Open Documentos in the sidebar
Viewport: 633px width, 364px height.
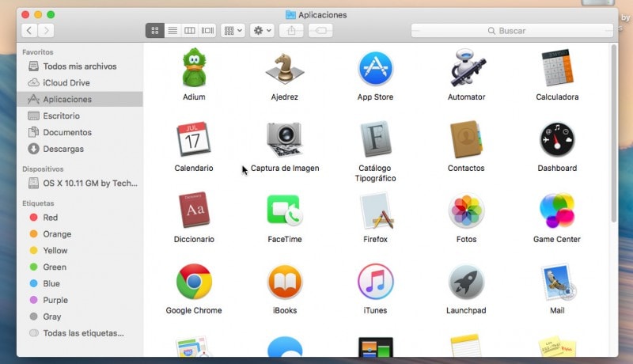coord(80,132)
